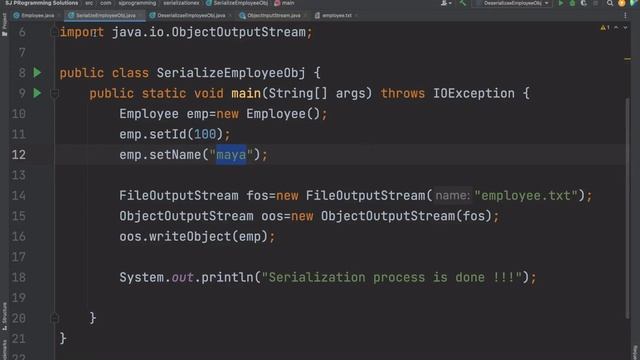This screenshot has width=640, height=360.
Task: Click the 'src' breadcrumb in navigation bar
Action: pos(89,3)
